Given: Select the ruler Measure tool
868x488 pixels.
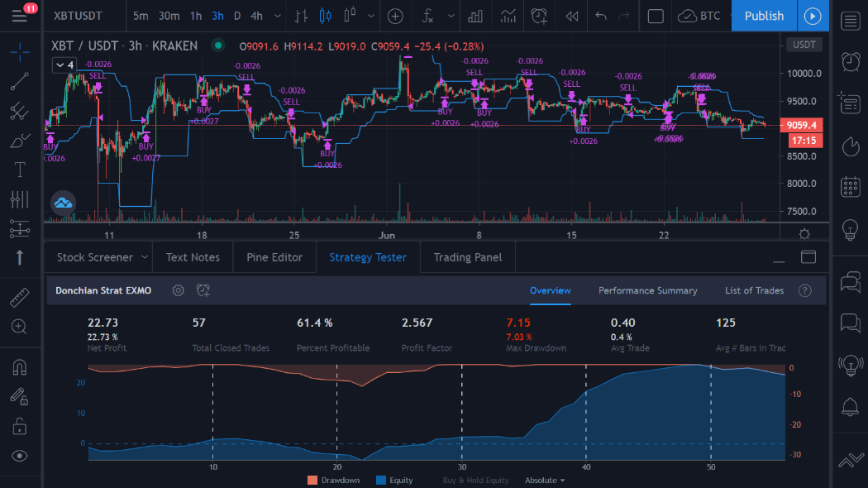Looking at the screenshot, I should point(20,296).
